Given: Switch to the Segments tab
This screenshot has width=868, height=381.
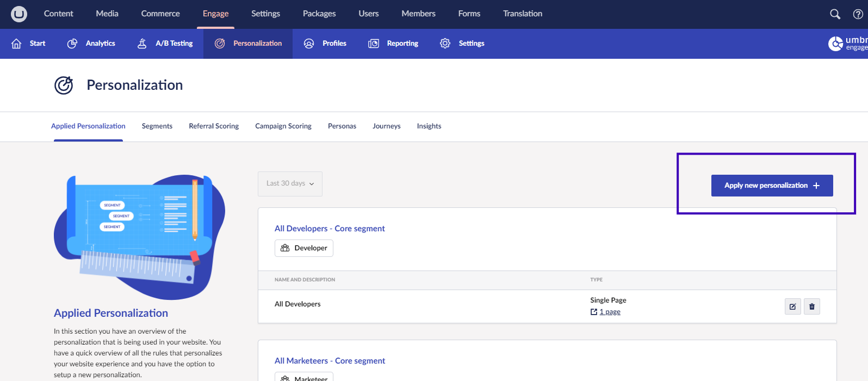Looking at the screenshot, I should coord(157,126).
